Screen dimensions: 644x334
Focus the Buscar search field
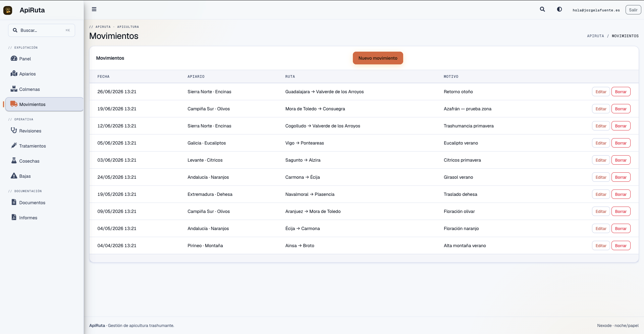(x=42, y=30)
